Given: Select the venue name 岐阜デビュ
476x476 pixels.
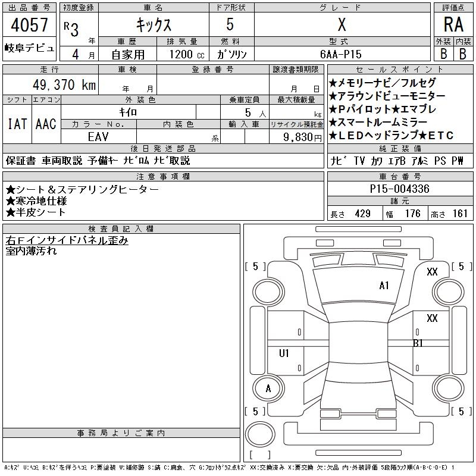Looking at the screenshot, I should coord(29,48).
